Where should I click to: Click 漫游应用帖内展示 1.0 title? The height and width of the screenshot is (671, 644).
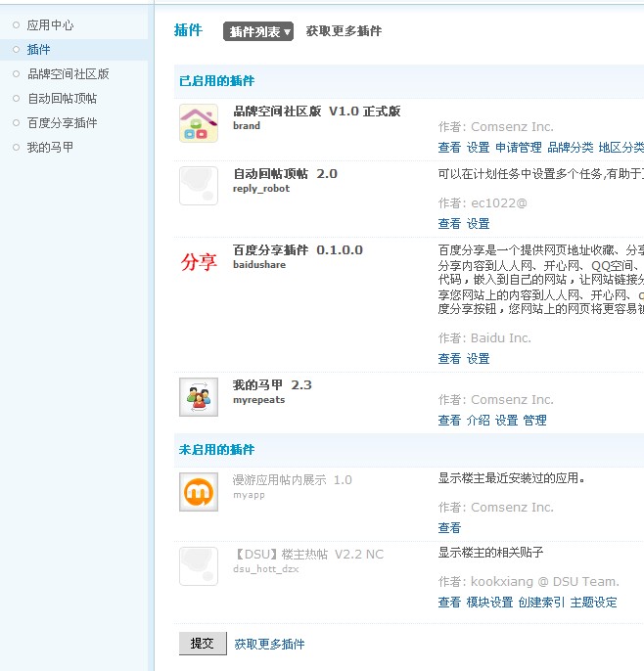292,480
